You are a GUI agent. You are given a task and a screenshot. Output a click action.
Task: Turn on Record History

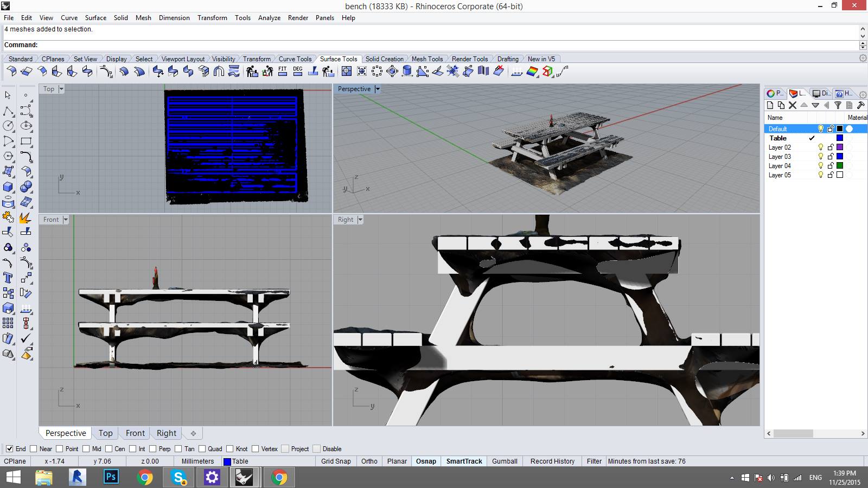pyautogui.click(x=552, y=461)
